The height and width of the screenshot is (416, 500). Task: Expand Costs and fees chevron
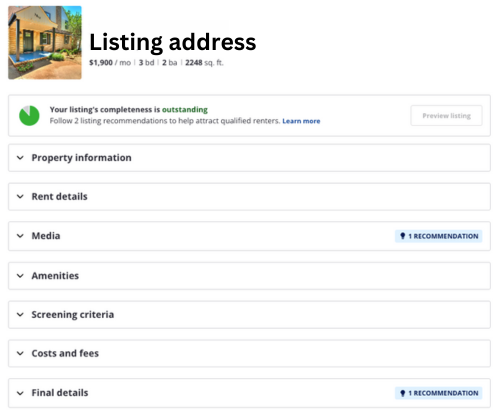20,353
